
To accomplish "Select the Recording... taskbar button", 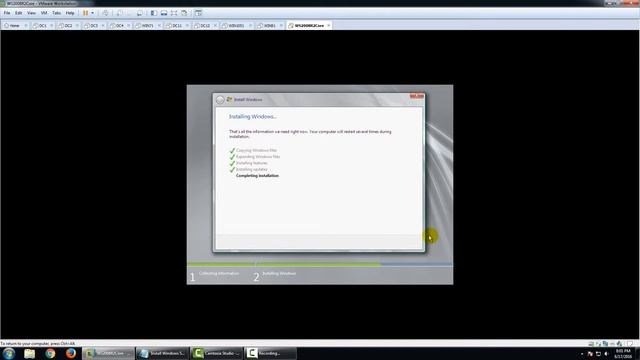I will click(270, 353).
